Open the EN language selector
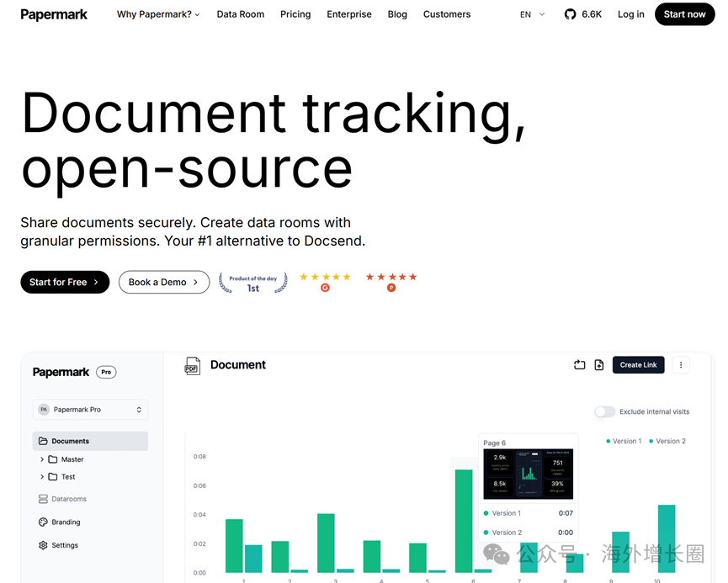Screen dimensions: 728x583 pyautogui.click(x=532, y=14)
